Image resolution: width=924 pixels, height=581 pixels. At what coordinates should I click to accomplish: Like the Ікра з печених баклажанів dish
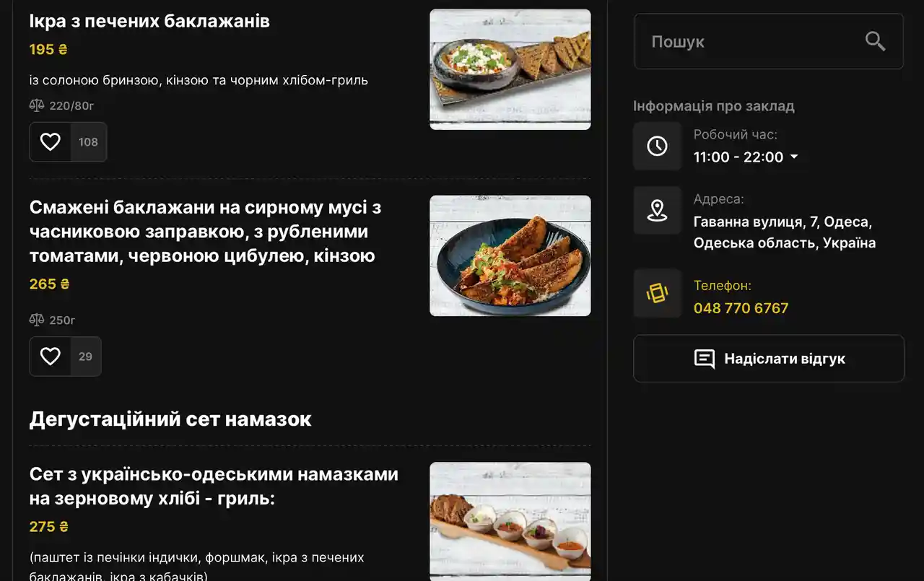coord(50,141)
